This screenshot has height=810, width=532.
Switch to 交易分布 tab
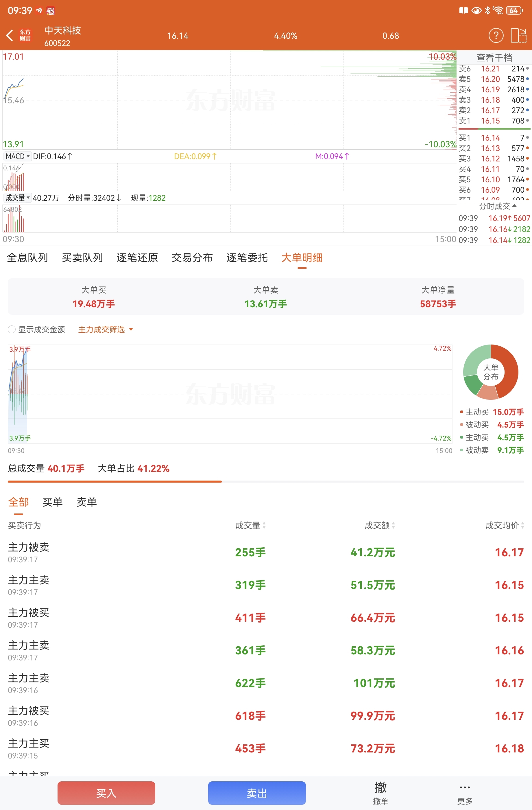(192, 258)
